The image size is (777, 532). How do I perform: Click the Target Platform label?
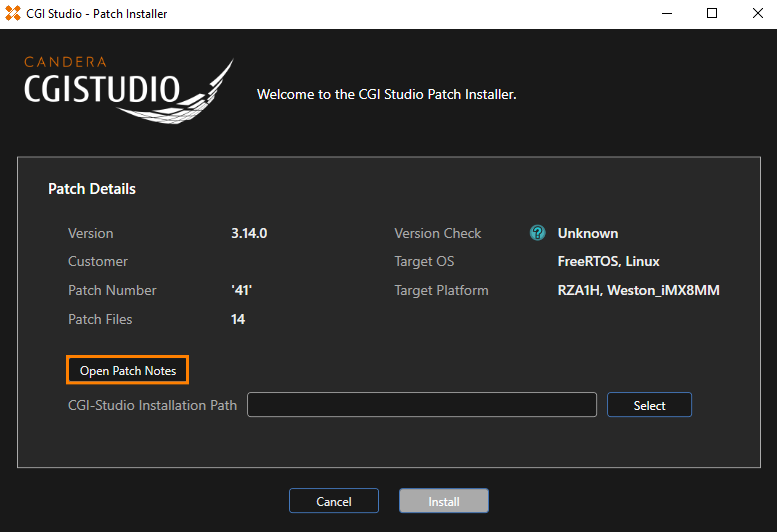pos(441,290)
